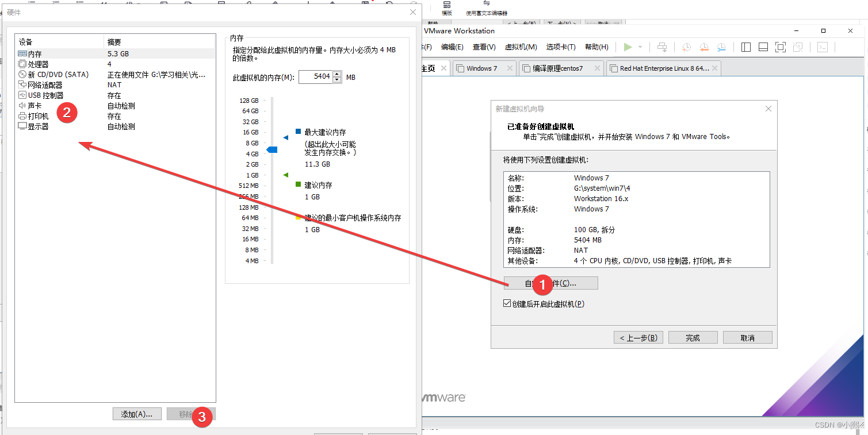This screenshot has width=868, height=435.
Task: Click the 4 MB label on memory scale
Action: coord(252,261)
